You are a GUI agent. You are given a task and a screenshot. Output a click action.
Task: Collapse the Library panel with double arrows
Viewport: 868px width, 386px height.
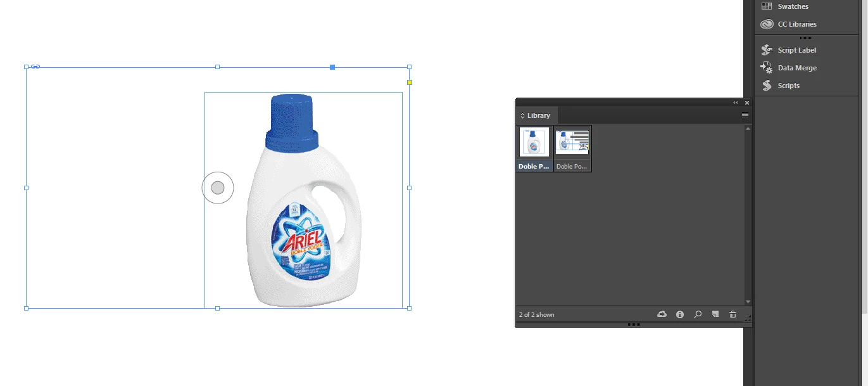(x=736, y=103)
